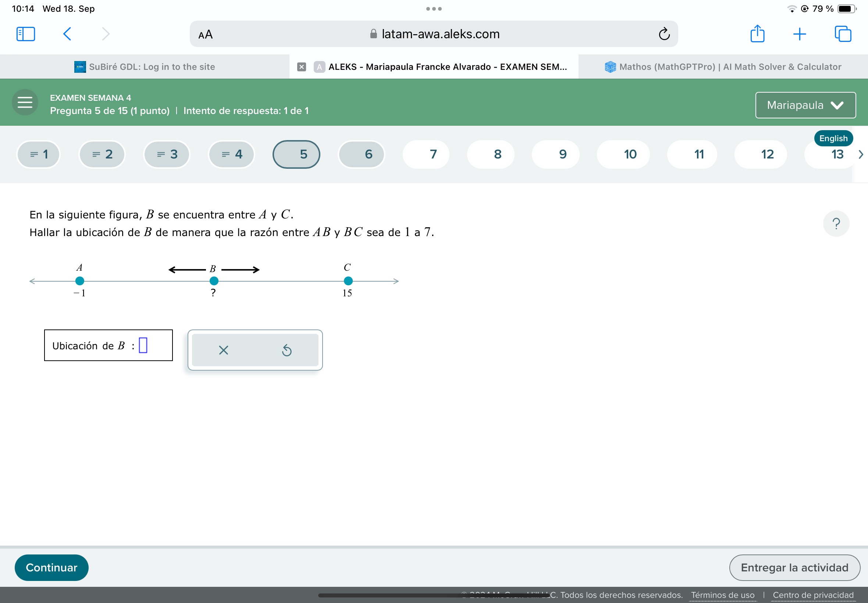Screen dimensions: 868x603
Task: Open the Safari sidebar panel
Action: coord(26,34)
